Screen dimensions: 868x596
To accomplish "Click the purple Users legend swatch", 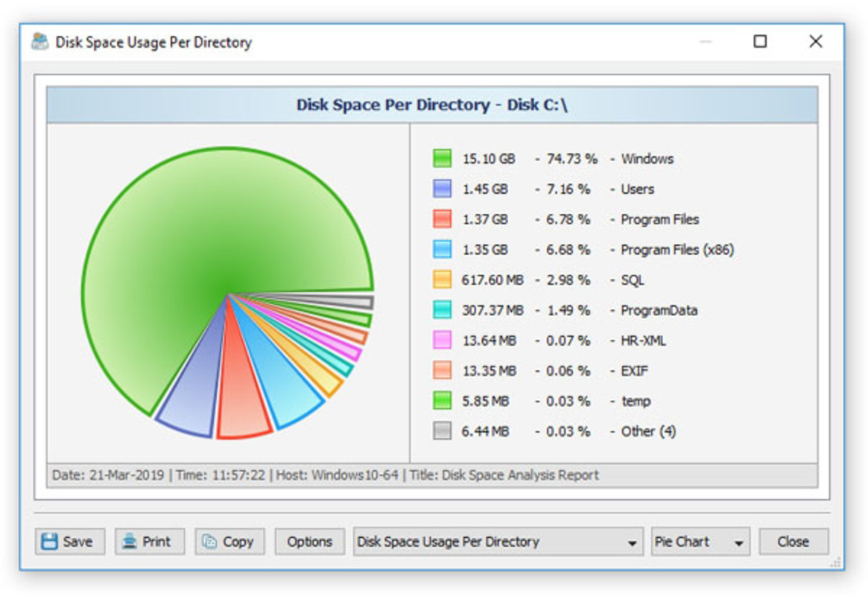I will pyautogui.click(x=442, y=188).
